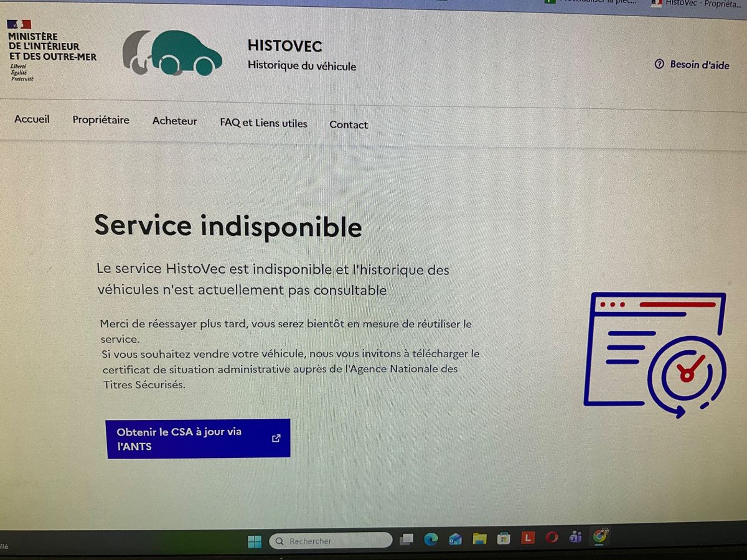Open the Acheteur menu item

[x=174, y=121]
